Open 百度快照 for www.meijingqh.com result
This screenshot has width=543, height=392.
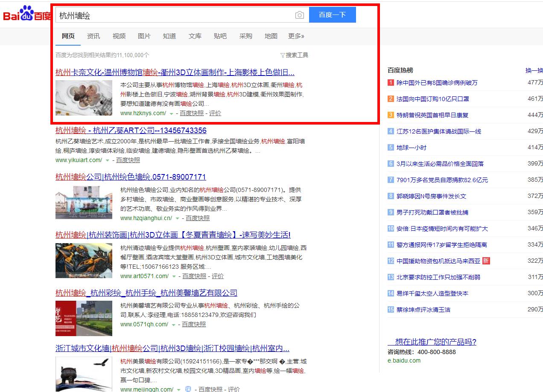tap(210, 389)
